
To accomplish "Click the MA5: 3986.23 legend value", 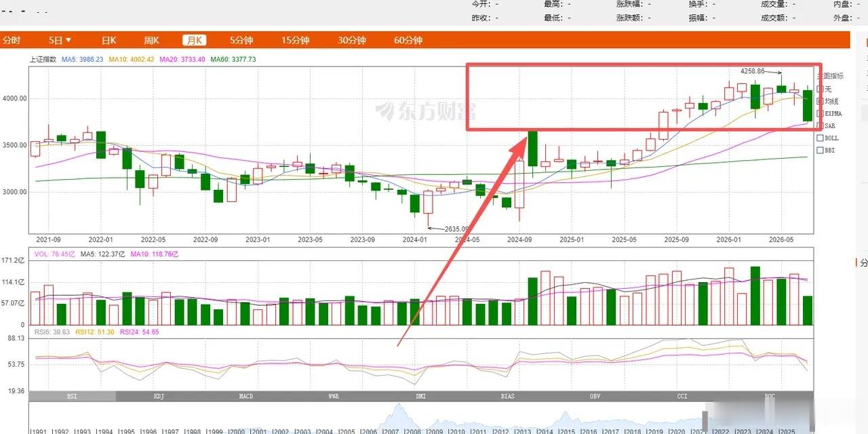I will (x=83, y=60).
